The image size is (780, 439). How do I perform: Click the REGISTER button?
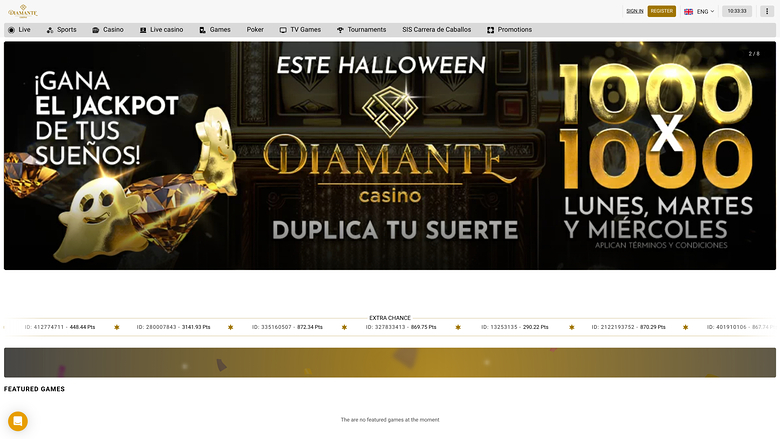(x=662, y=11)
